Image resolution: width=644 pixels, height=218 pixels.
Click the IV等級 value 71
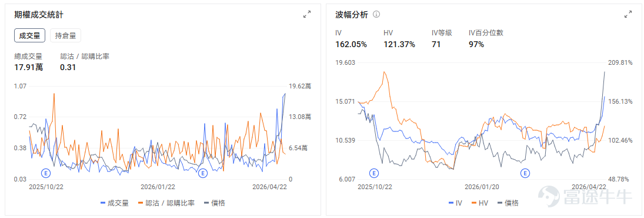tap(436, 44)
